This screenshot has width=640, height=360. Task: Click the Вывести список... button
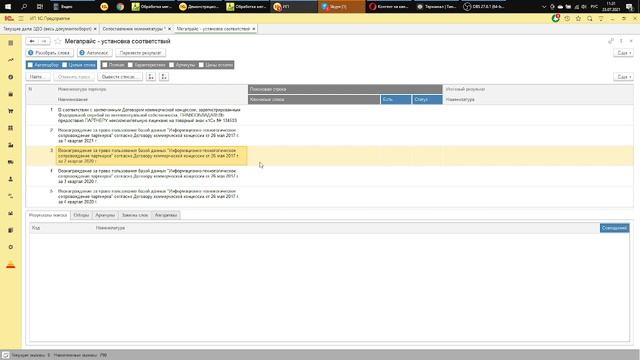tap(120, 77)
